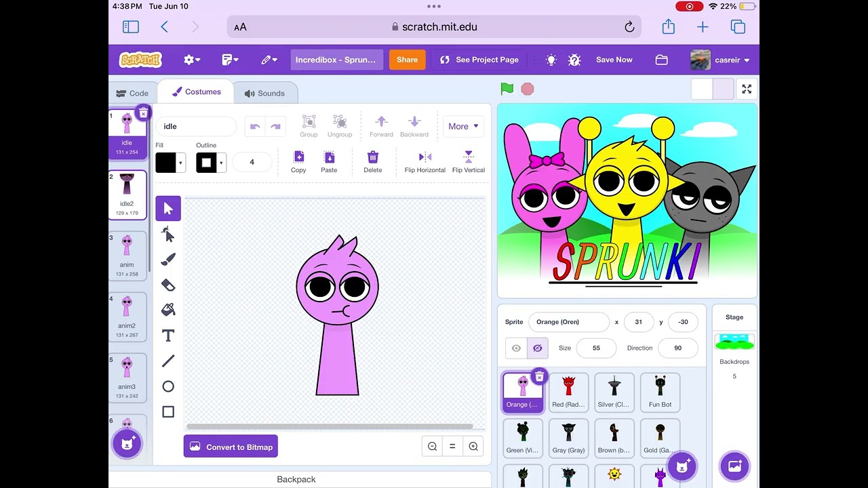
Task: Select the Eraser tool
Action: 168,285
